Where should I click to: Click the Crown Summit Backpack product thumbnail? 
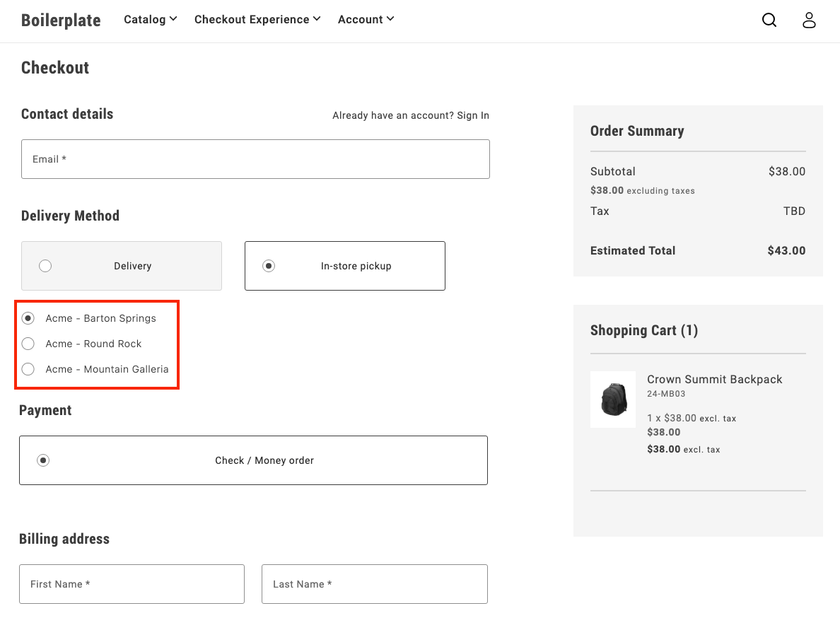613,400
